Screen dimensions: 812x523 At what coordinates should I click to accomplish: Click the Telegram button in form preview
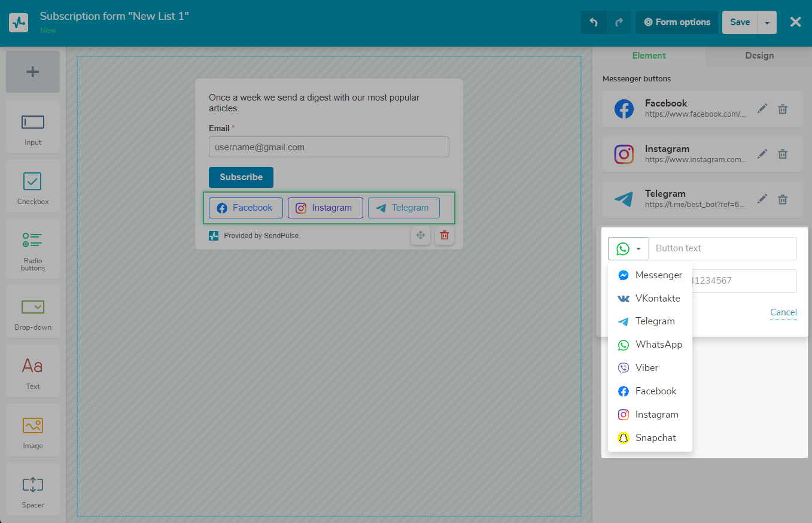click(x=404, y=208)
